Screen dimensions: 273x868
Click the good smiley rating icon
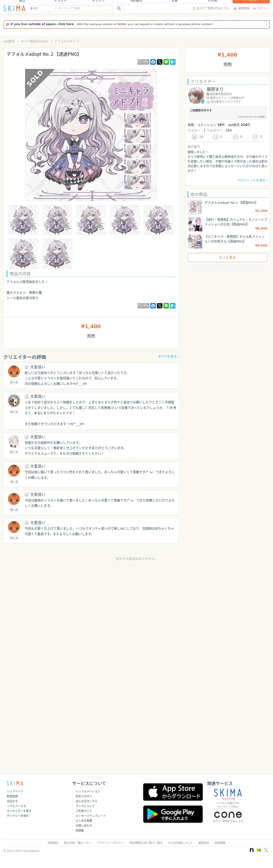215,137
